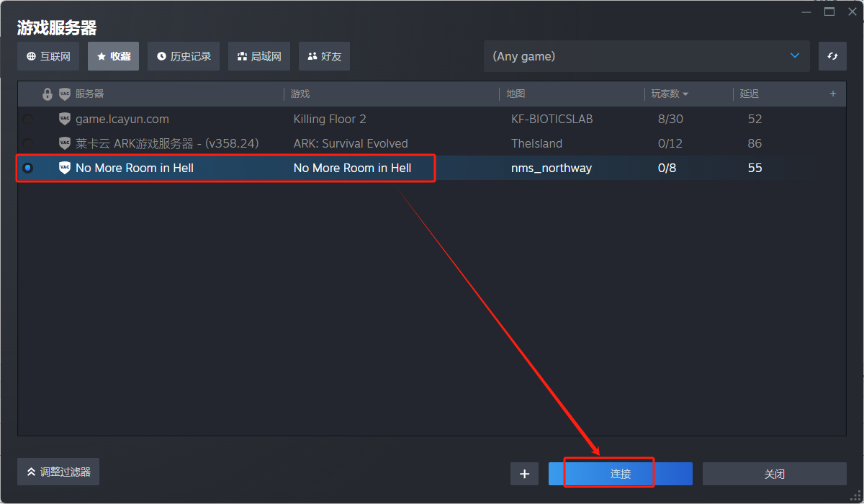Select radio button for game.lcayun.com row
Viewport: 864px width, 504px height.
click(x=27, y=119)
